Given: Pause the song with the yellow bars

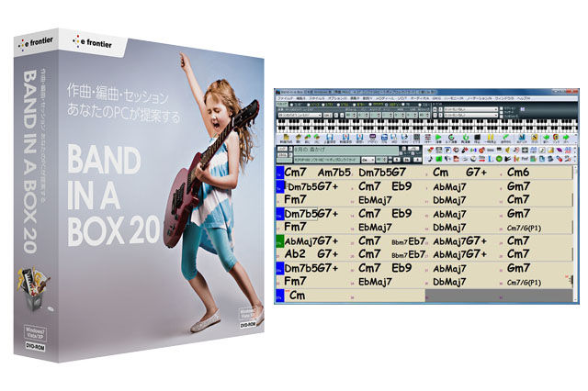Looking at the screenshot, I should click(491, 138).
